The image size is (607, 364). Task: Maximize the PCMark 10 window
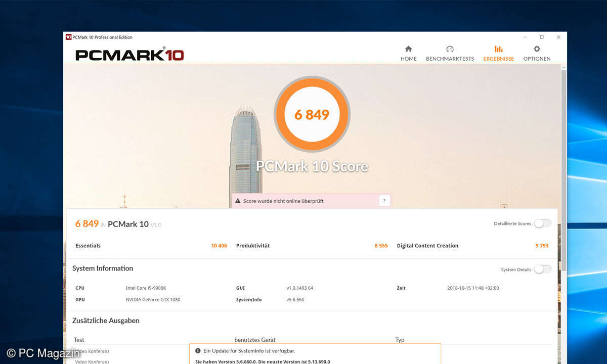tap(542, 37)
